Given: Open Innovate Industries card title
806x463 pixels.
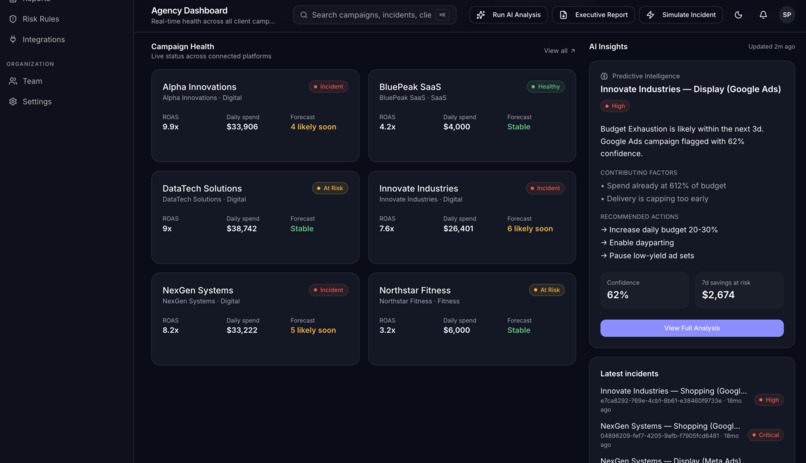Looking at the screenshot, I should [418, 189].
